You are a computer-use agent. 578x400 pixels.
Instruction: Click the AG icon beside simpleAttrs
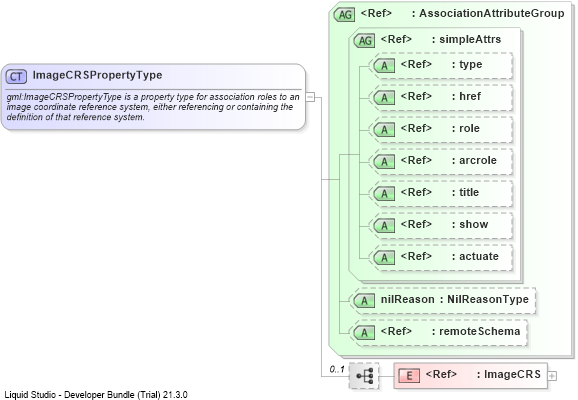click(x=364, y=41)
